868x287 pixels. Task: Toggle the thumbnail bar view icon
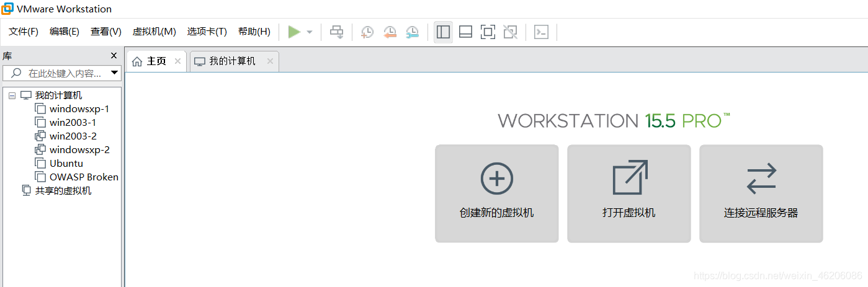pos(465,32)
